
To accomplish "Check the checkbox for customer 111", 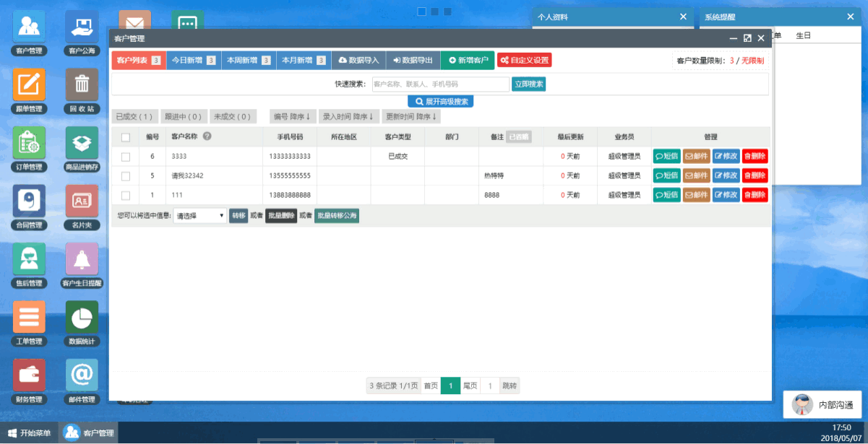I will (x=125, y=194).
